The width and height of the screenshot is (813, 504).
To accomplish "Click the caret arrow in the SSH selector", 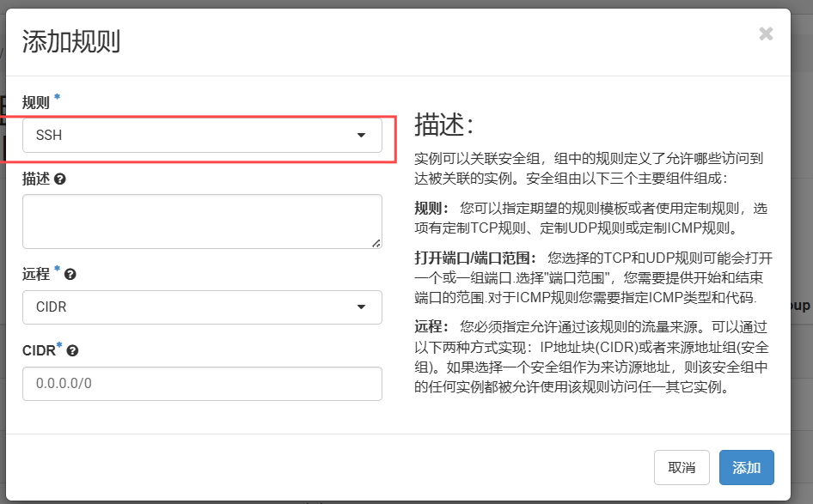I will pos(362,136).
